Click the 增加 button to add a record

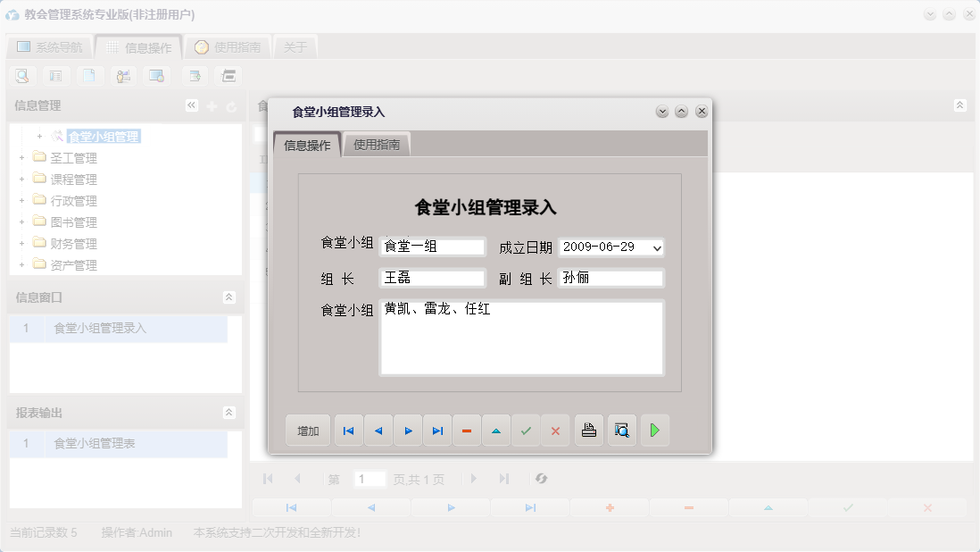click(307, 430)
